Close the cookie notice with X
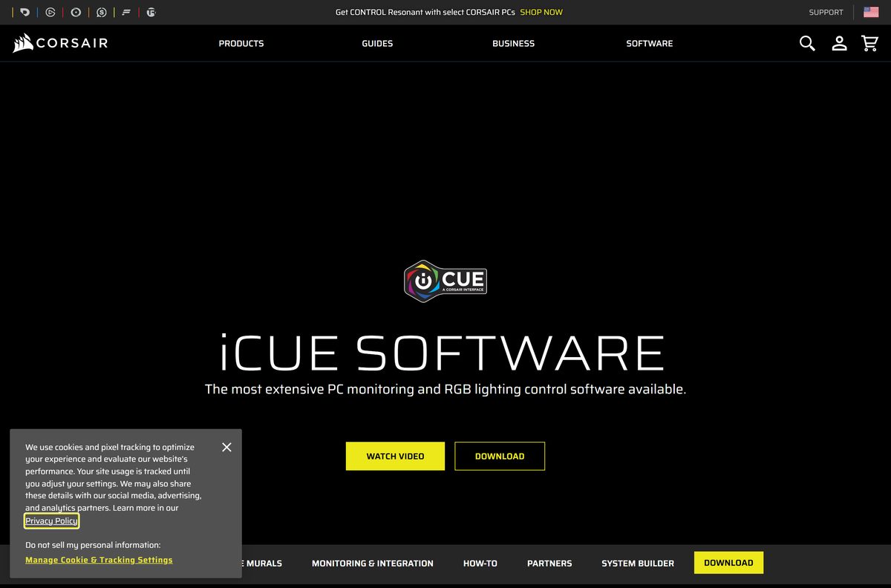Viewport: 891px width, 588px height. [226, 447]
